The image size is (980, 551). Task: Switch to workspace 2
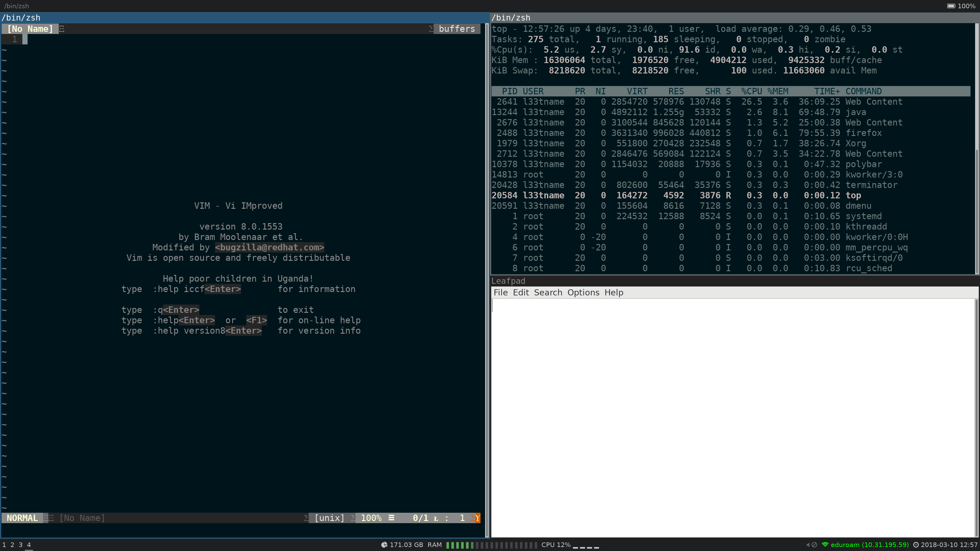pyautogui.click(x=12, y=545)
